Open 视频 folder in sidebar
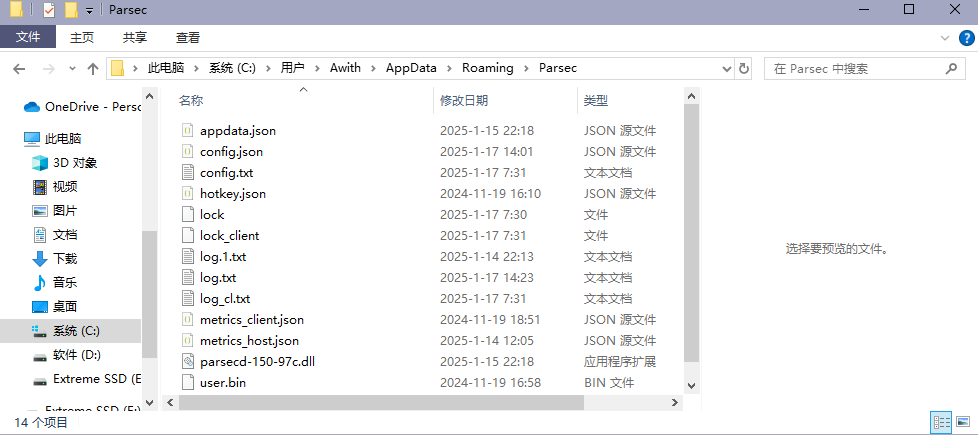 click(x=55, y=187)
